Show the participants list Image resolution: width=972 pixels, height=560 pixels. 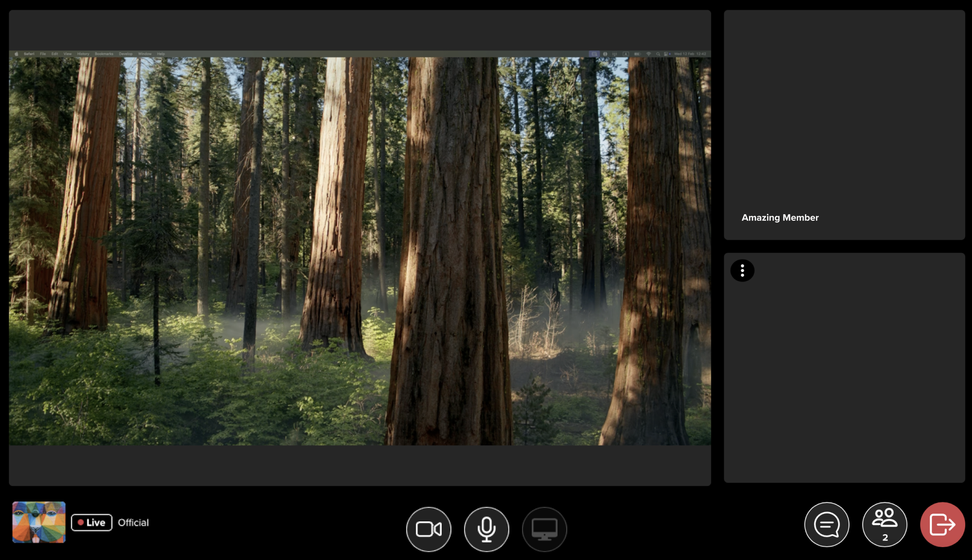(x=884, y=524)
